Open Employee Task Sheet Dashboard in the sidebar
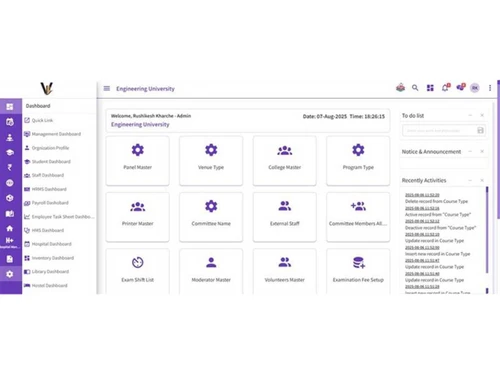The height and width of the screenshot is (375, 500). coord(59,217)
